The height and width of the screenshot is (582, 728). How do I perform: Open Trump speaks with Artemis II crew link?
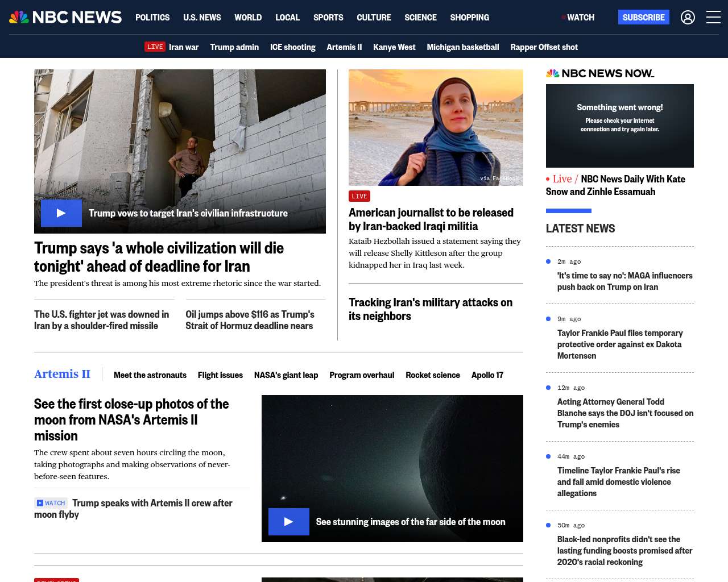point(133,509)
